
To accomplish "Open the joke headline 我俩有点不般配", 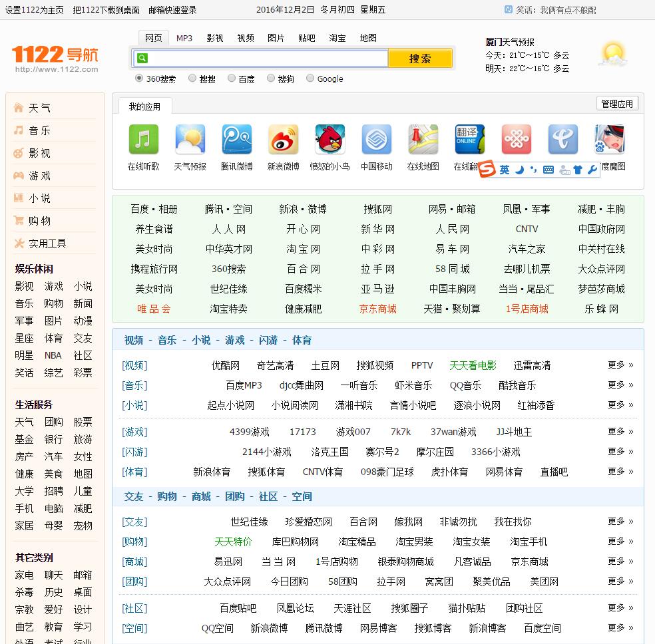I will click(568, 10).
